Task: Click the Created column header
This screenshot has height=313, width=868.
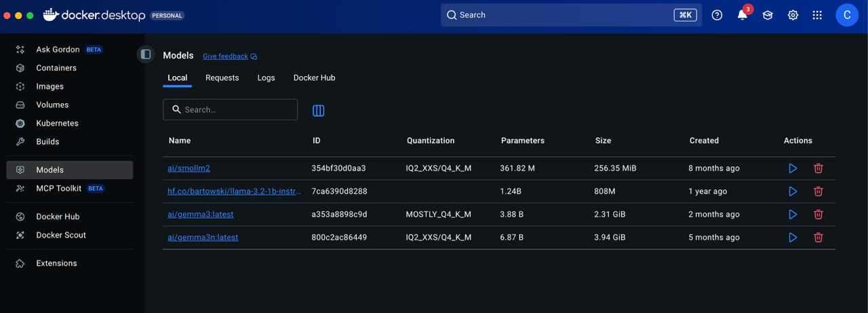Action: (704, 141)
